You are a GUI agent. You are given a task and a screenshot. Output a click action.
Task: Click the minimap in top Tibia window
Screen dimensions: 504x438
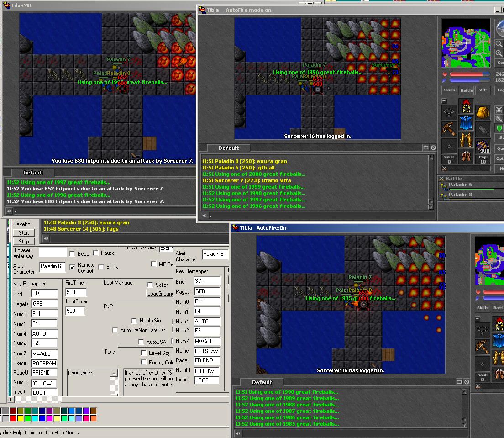tap(466, 43)
